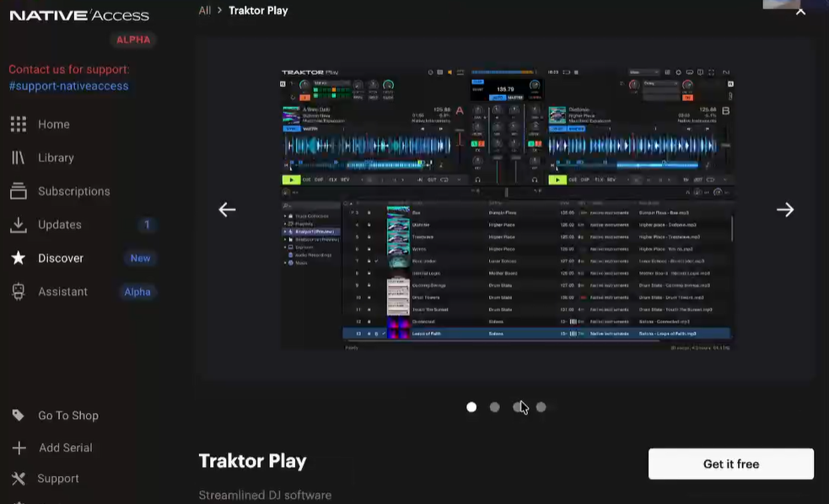Go to the All breadcrumb
This screenshot has width=829, height=504.
click(205, 10)
